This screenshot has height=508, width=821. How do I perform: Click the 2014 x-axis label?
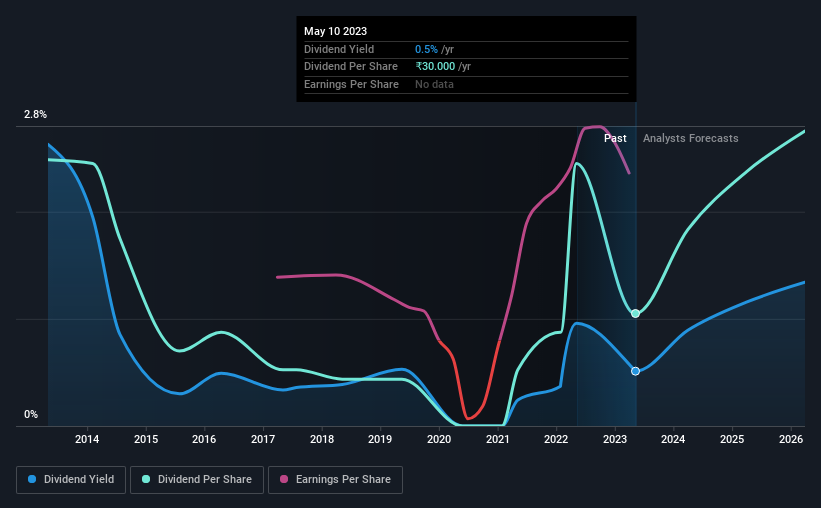[x=87, y=439]
